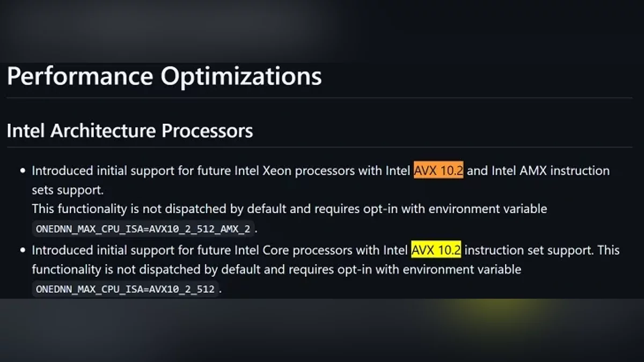Screen dimensions: 644x362
Task: Click the second bullet point marker
Action: pyautogui.click(x=23, y=250)
